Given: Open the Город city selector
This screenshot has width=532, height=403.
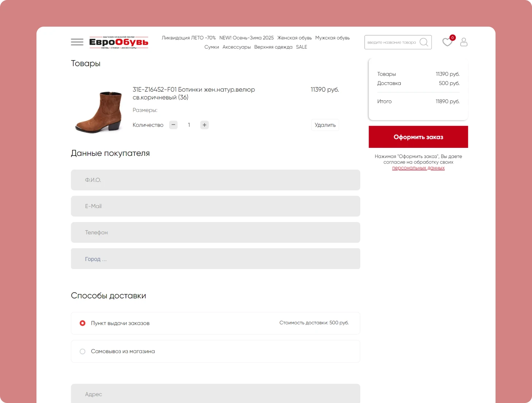Looking at the screenshot, I should pos(215,259).
